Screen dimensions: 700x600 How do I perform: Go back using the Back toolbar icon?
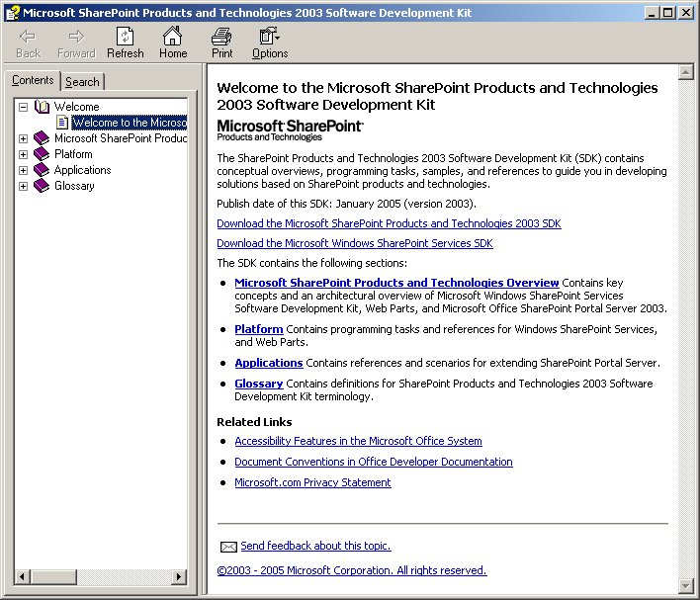point(28,43)
